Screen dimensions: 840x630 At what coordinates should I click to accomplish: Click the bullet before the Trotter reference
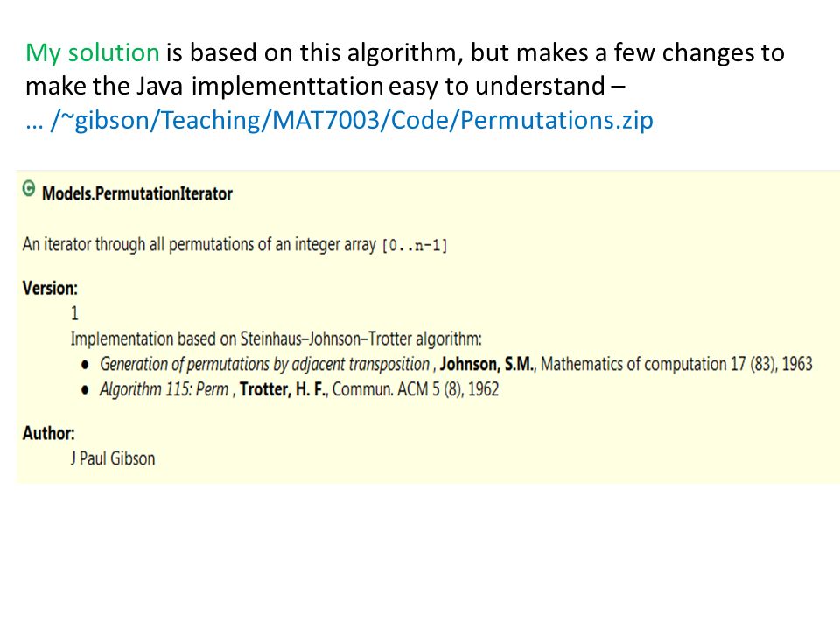(85, 390)
